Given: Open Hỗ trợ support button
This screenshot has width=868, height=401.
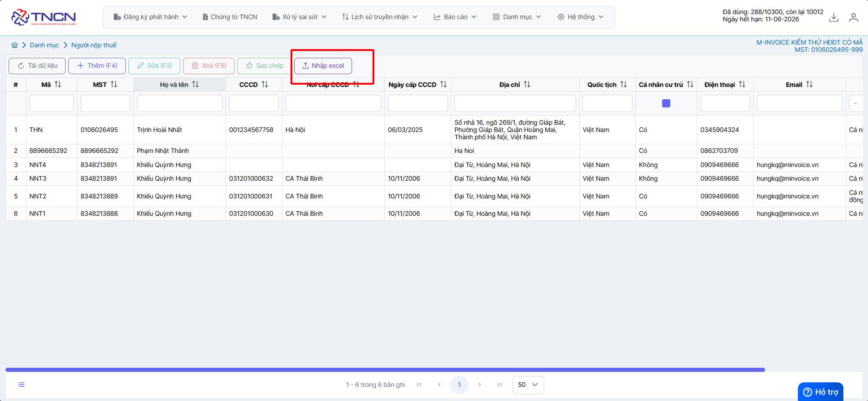Looking at the screenshot, I should click(821, 392).
